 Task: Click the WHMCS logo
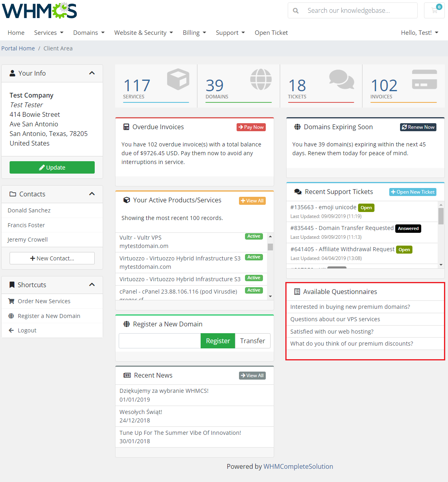coord(40,11)
